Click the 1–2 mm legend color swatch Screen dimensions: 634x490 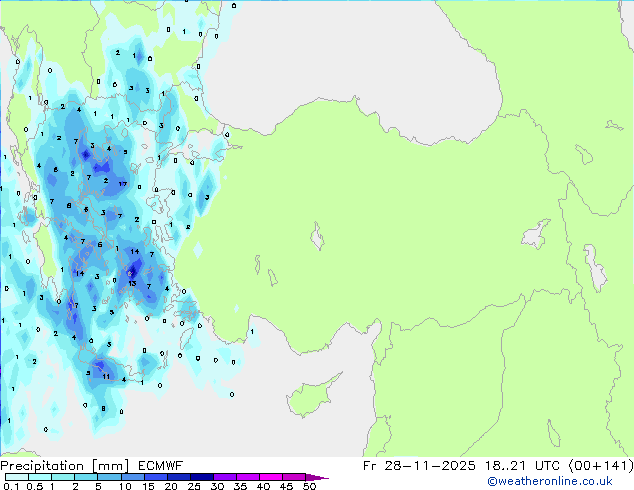click(63, 477)
